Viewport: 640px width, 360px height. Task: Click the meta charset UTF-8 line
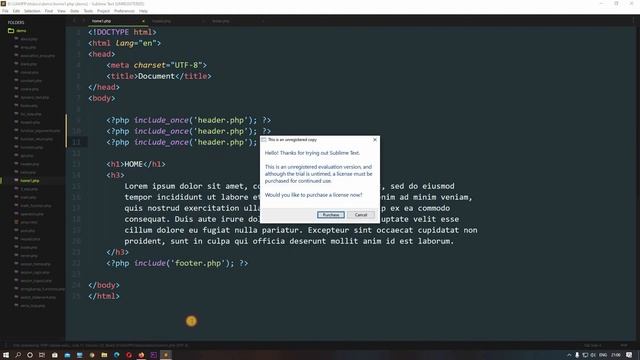click(x=157, y=65)
